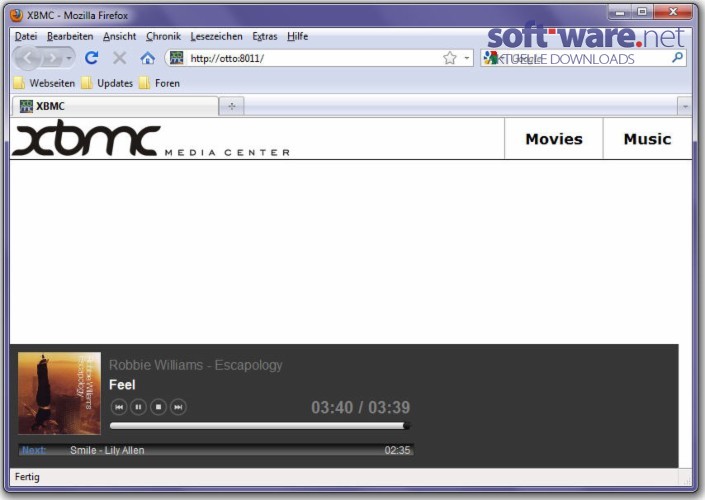This screenshot has height=500, width=705.
Task: Select the XBMC browser tab
Action: (x=115, y=107)
